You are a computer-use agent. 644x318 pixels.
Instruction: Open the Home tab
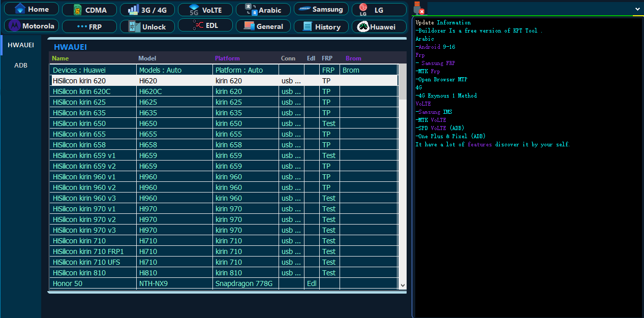click(32, 9)
